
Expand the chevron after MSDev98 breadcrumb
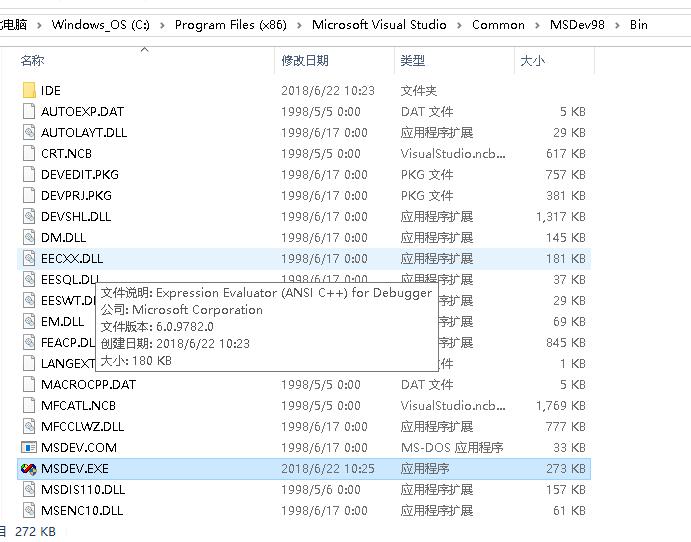click(618, 25)
